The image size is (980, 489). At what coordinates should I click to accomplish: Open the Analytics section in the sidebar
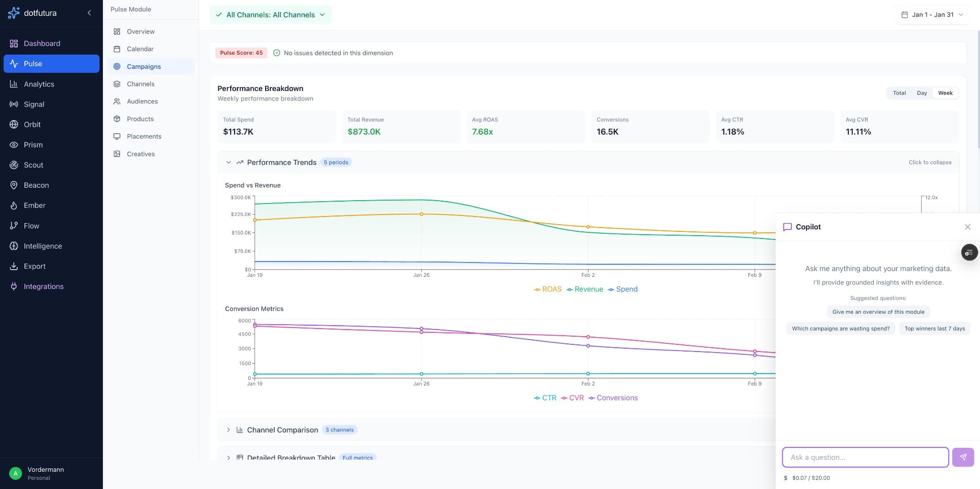[39, 84]
